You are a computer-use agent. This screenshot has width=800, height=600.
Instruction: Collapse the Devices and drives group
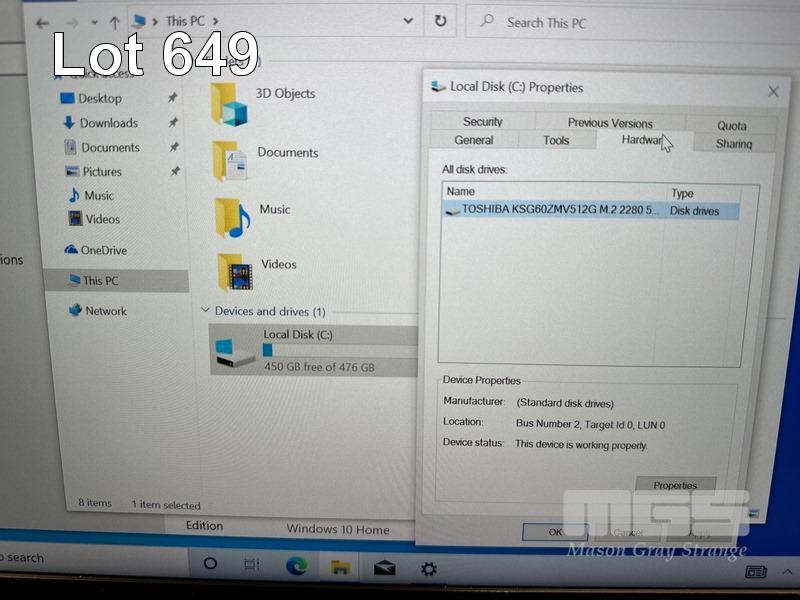pos(206,311)
